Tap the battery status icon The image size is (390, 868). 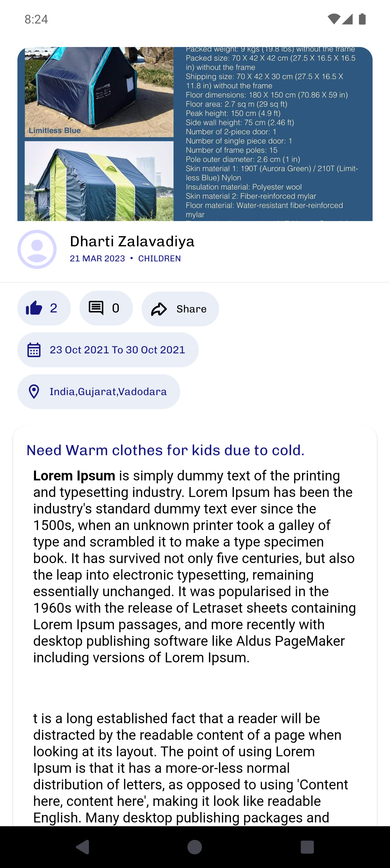[x=362, y=19]
